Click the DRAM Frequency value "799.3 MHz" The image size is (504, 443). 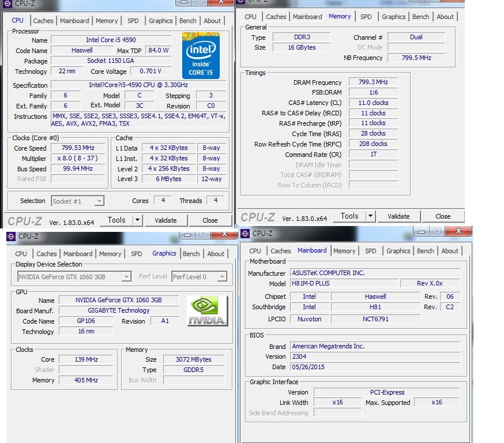pos(373,82)
